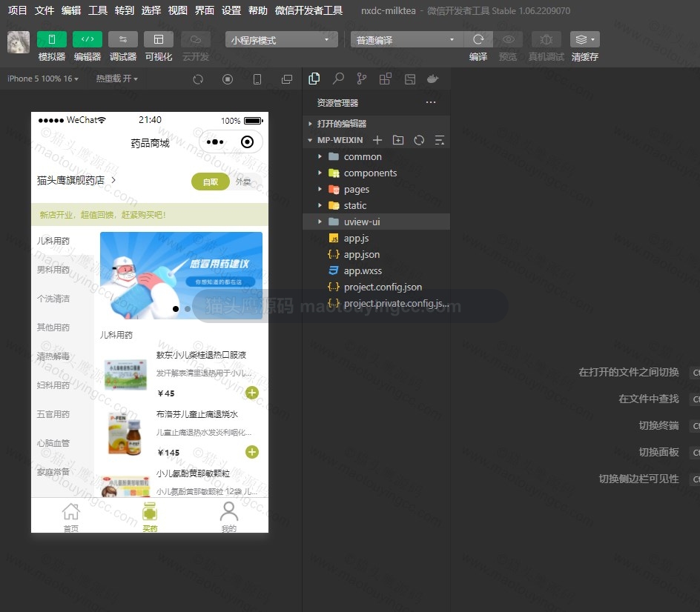Open the search magnifier icon

tap(338, 79)
